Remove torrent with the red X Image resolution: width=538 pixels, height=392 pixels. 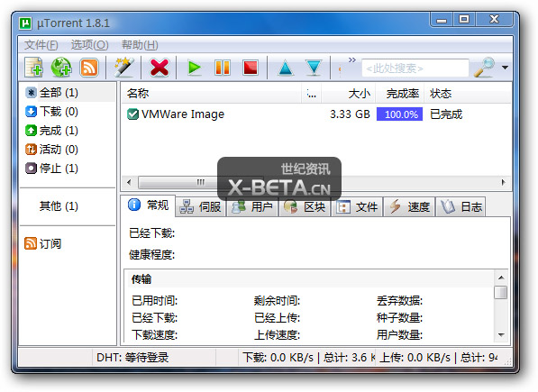click(160, 68)
